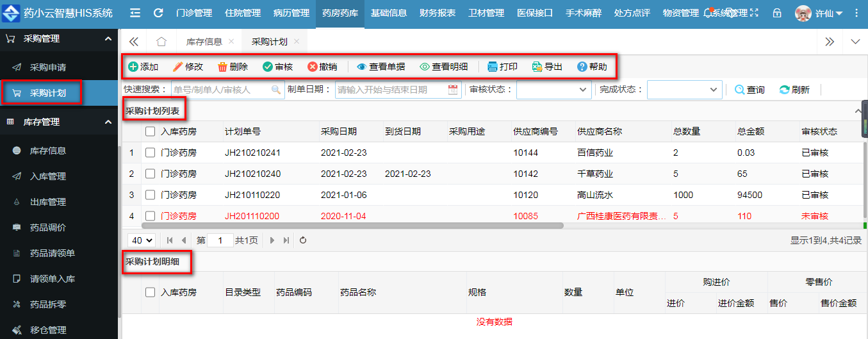Collapse the sidebar with the menu fold icon
This screenshot has width=868, height=339.
click(x=135, y=13)
